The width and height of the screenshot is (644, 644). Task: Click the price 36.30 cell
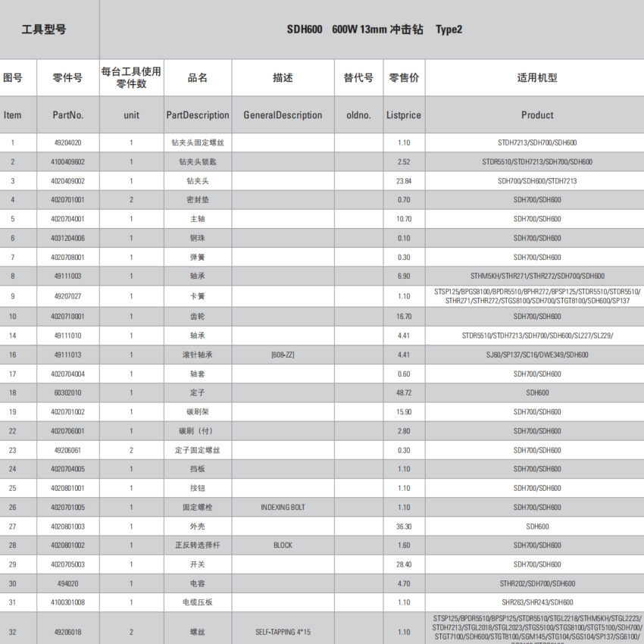click(x=404, y=527)
